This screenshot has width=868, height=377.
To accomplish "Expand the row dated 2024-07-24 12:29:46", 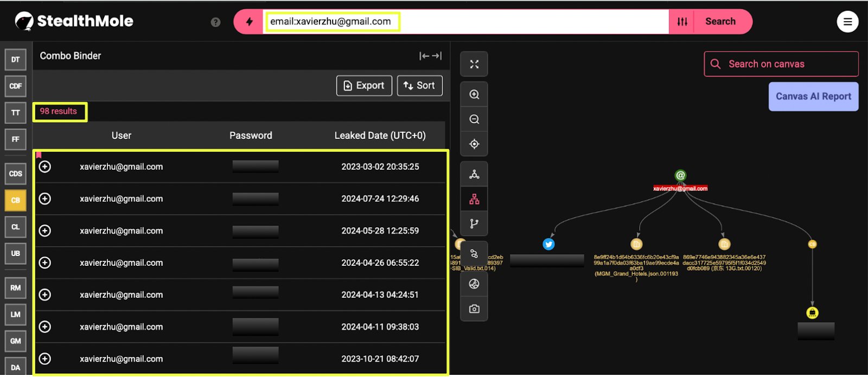I will pos(45,199).
